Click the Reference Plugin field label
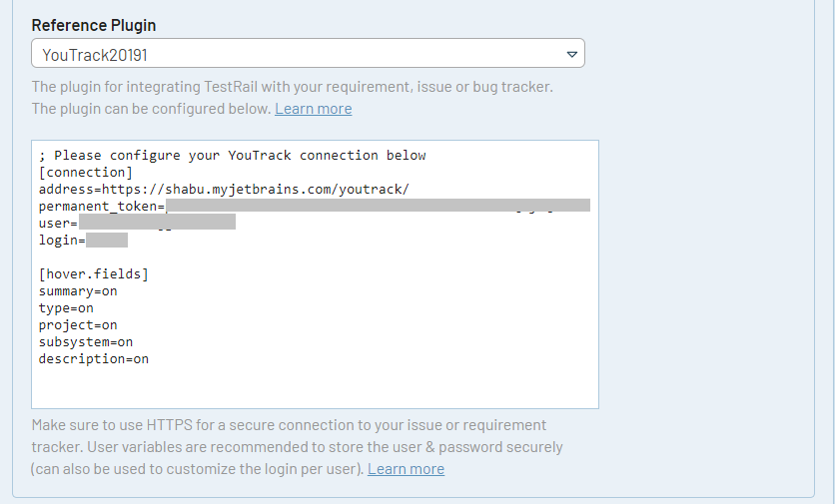Viewport: 835px width, 504px height. [x=94, y=25]
